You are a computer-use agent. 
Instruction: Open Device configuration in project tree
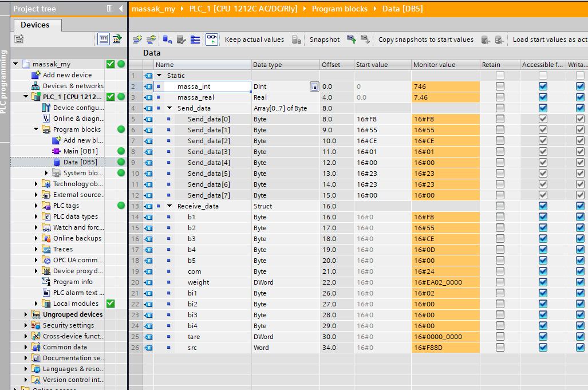pyautogui.click(x=78, y=108)
